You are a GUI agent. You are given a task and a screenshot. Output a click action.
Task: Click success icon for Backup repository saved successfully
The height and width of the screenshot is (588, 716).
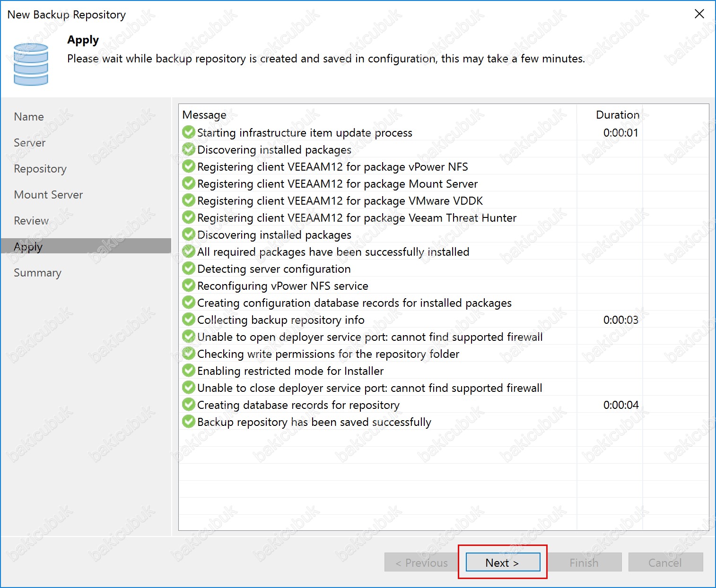click(x=189, y=422)
